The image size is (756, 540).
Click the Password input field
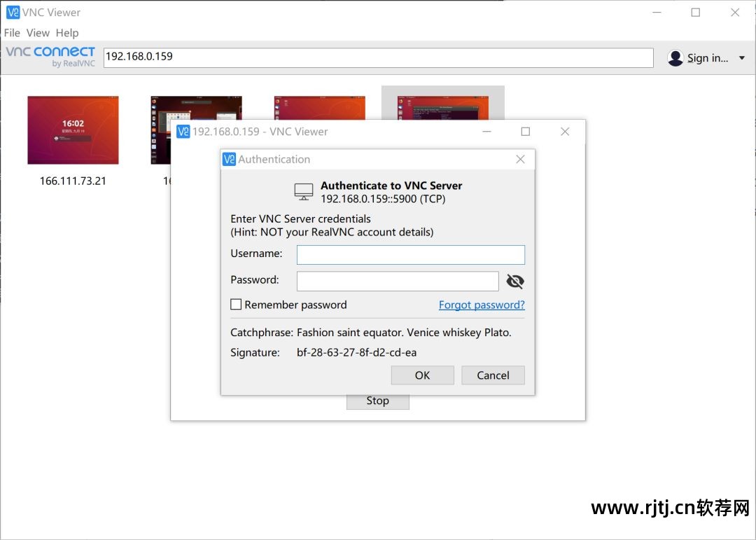(398, 282)
